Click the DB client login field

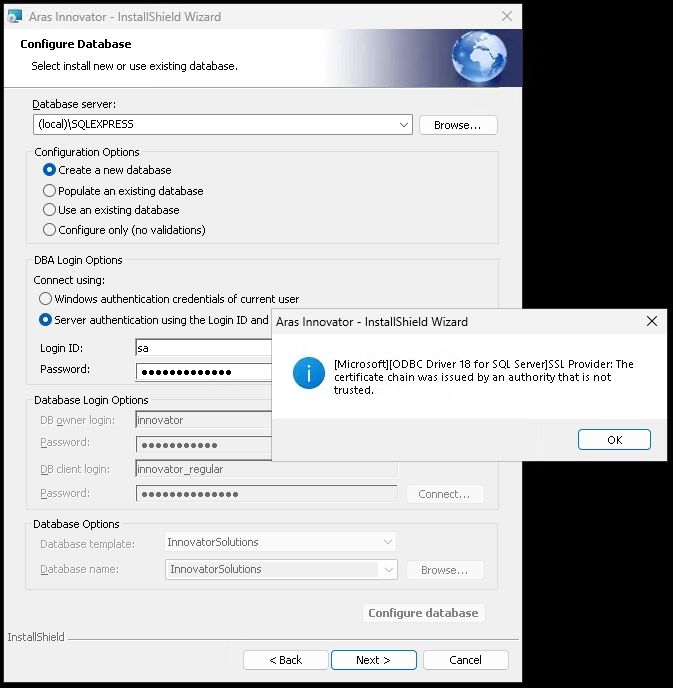267,469
